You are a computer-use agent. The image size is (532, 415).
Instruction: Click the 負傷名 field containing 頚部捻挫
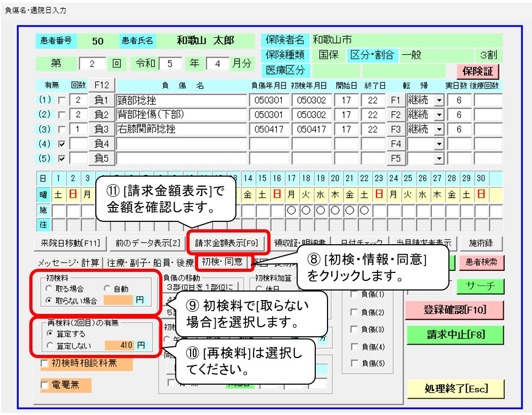pos(182,100)
